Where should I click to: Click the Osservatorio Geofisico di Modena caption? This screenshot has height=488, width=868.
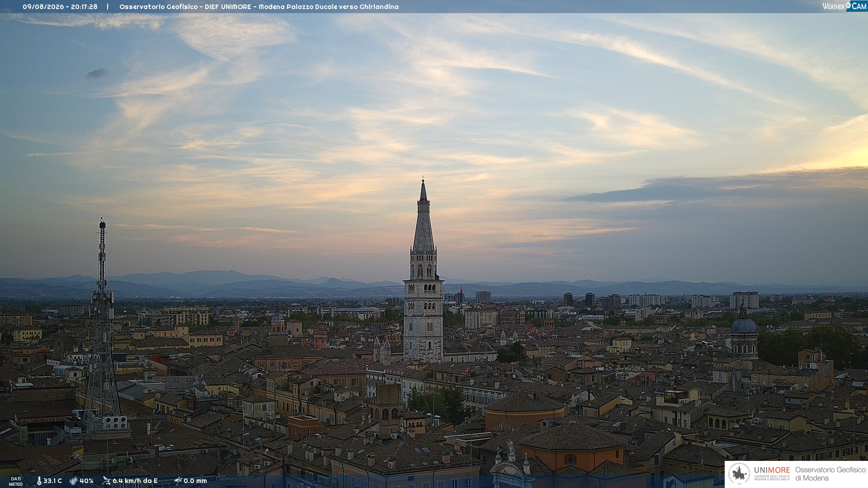pyautogui.click(x=830, y=474)
